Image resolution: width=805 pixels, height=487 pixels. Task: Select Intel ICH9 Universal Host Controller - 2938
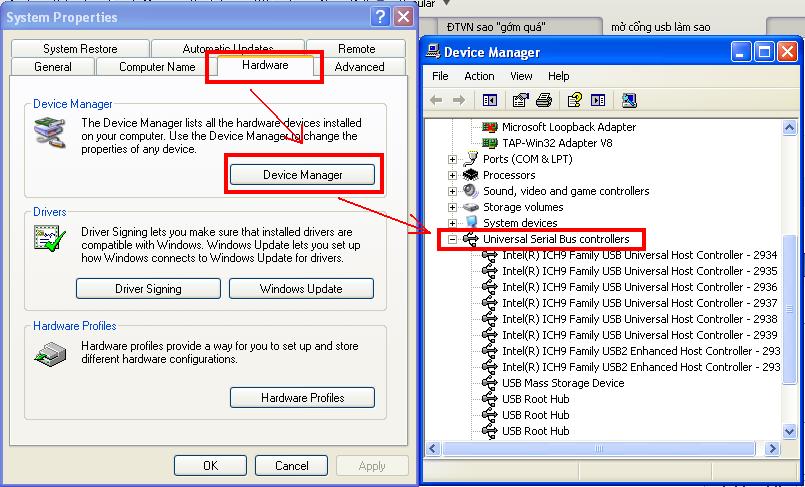click(640, 319)
